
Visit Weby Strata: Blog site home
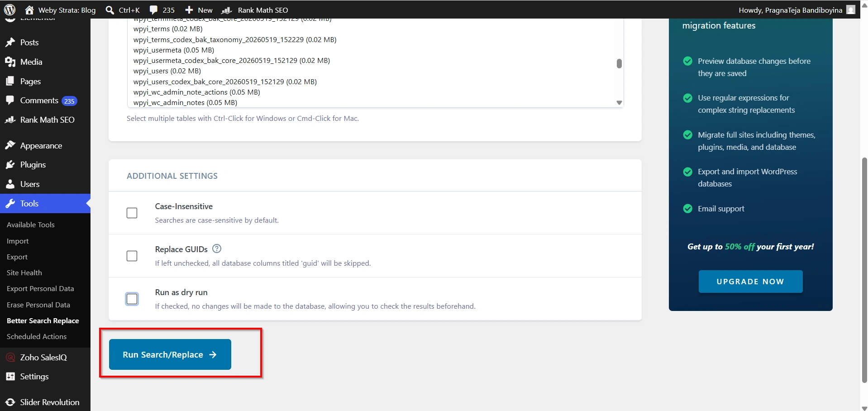pos(60,10)
